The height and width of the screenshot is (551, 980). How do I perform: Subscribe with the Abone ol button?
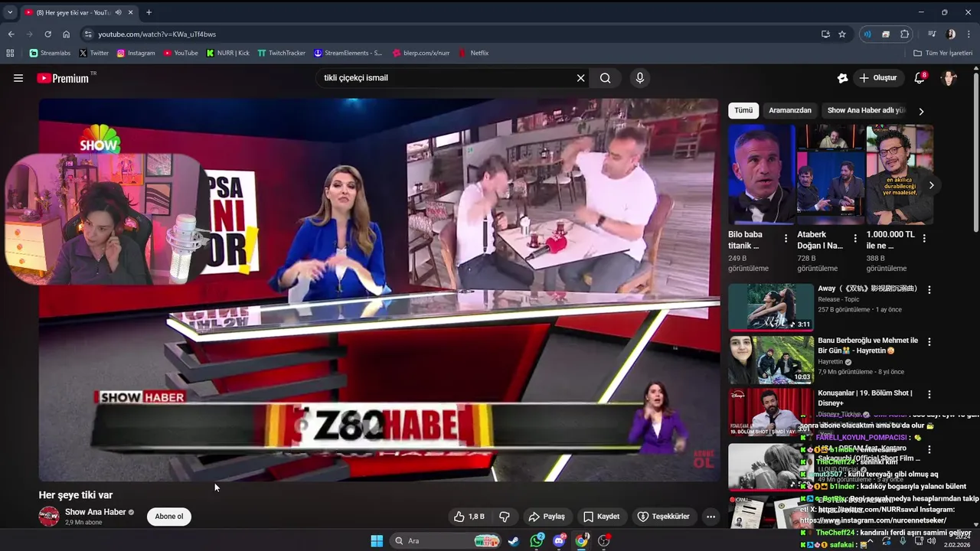(168, 517)
